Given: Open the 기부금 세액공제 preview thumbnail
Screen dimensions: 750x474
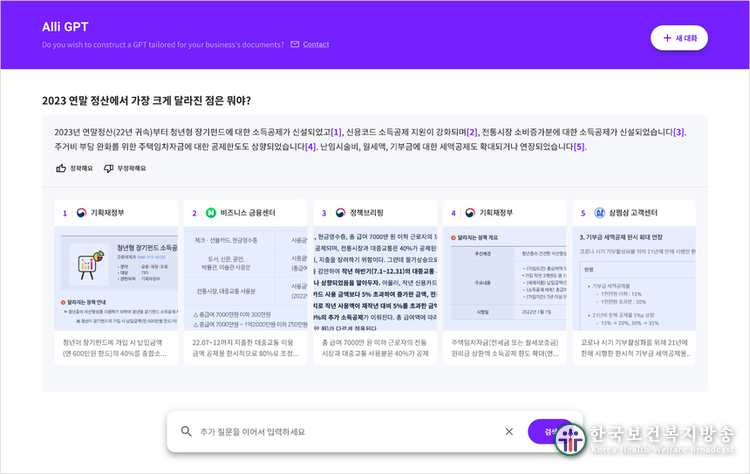Looking at the screenshot, I should point(634,278).
